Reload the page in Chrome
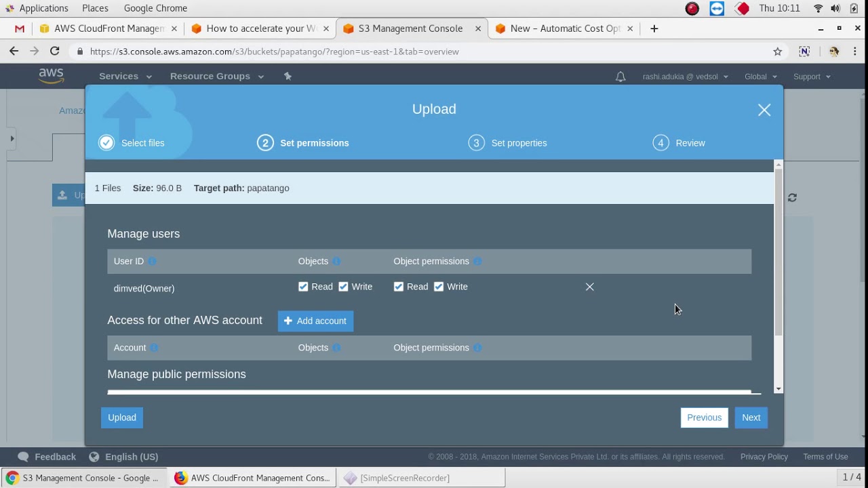 55,51
